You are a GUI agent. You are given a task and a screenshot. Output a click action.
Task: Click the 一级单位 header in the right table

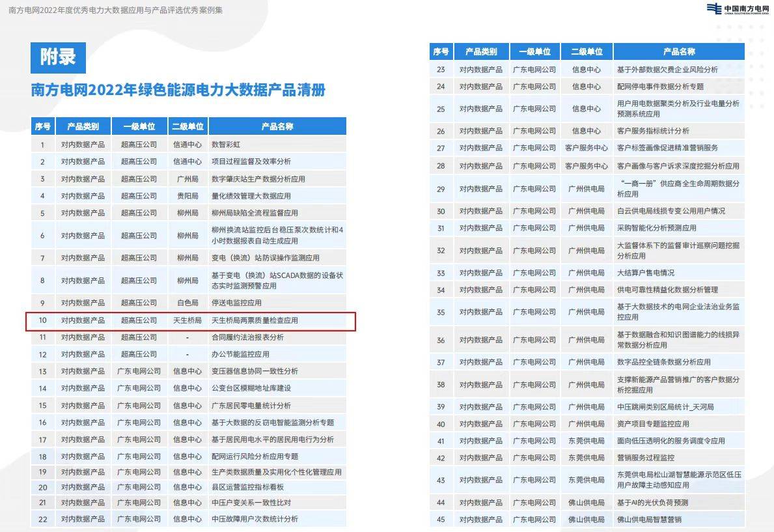tap(534, 51)
